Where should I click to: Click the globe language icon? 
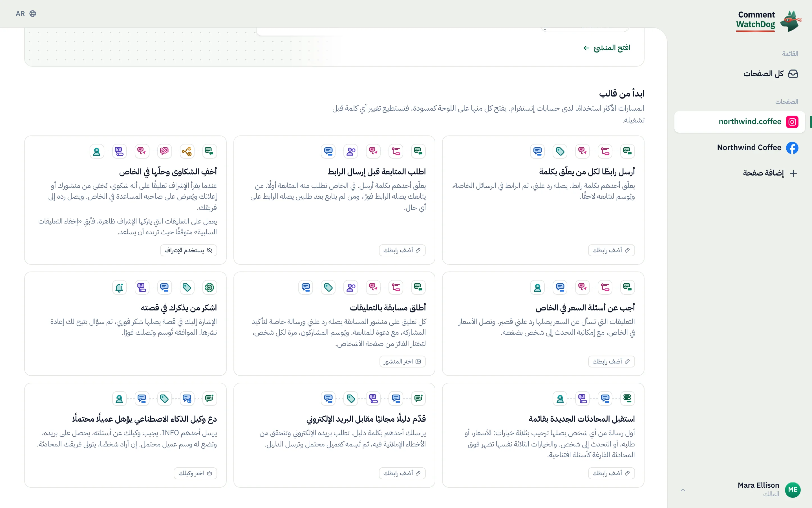point(32,14)
